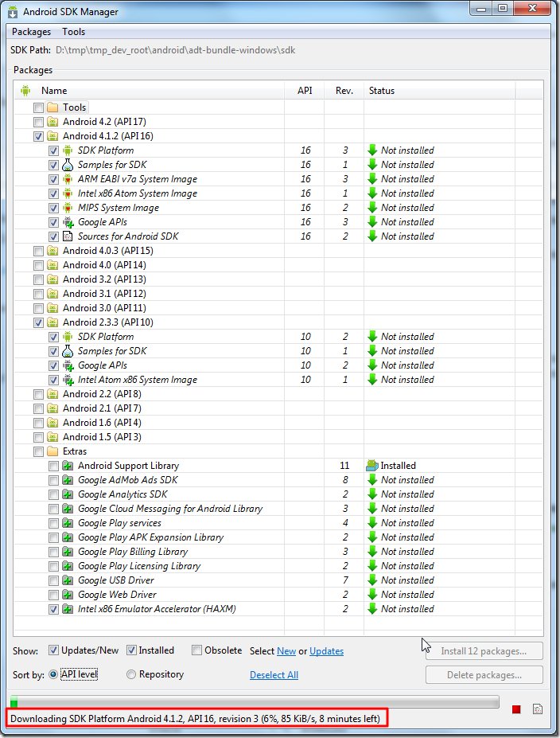Image resolution: width=560 pixels, height=738 pixels.
Task: Check the Tools group checkbox
Action: pos(38,107)
